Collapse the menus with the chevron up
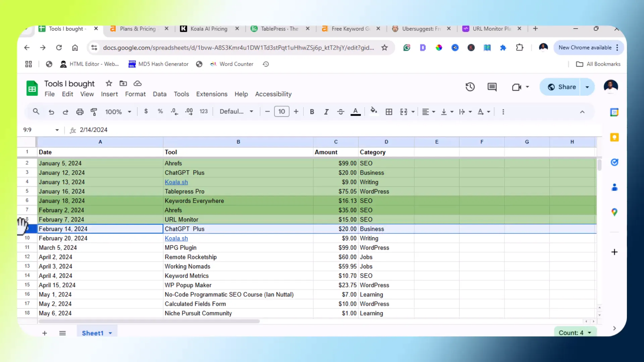Image resolution: width=644 pixels, height=362 pixels. coord(582,112)
